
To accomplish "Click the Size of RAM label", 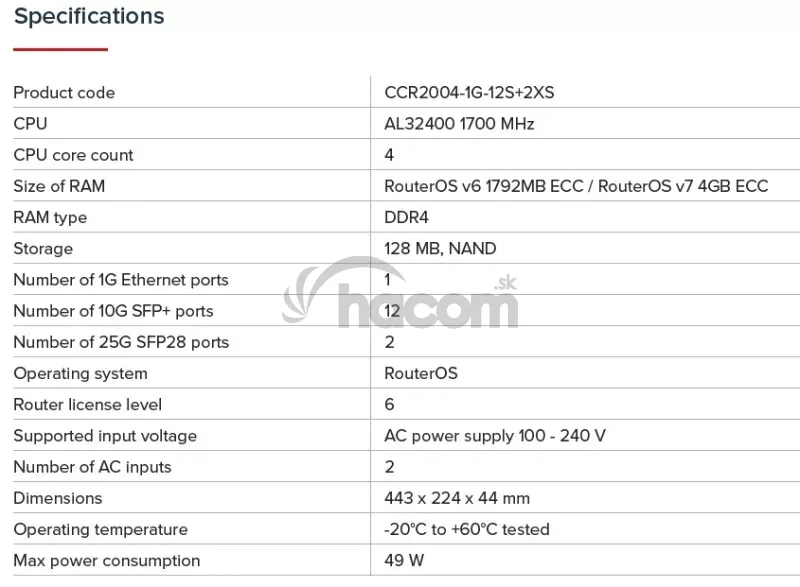I will point(59,186).
